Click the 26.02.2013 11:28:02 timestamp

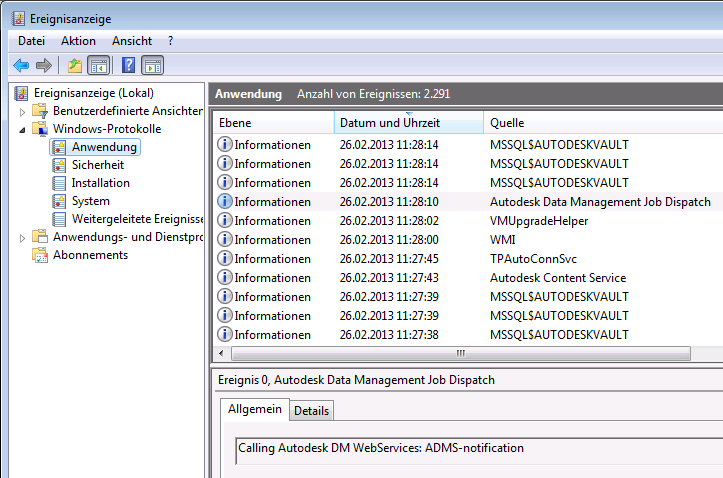point(389,221)
